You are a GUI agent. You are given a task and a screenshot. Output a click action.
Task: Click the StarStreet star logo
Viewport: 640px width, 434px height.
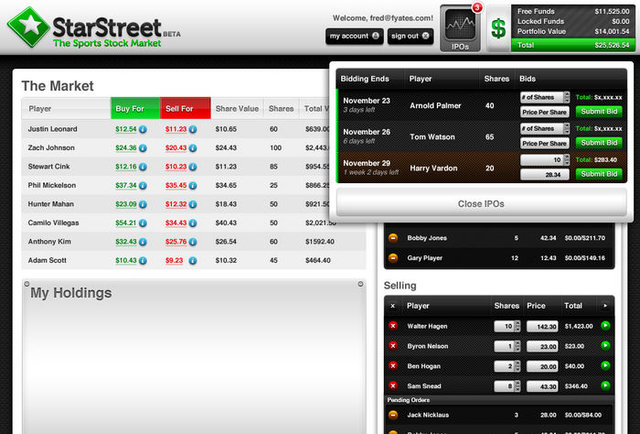pyautogui.click(x=28, y=27)
